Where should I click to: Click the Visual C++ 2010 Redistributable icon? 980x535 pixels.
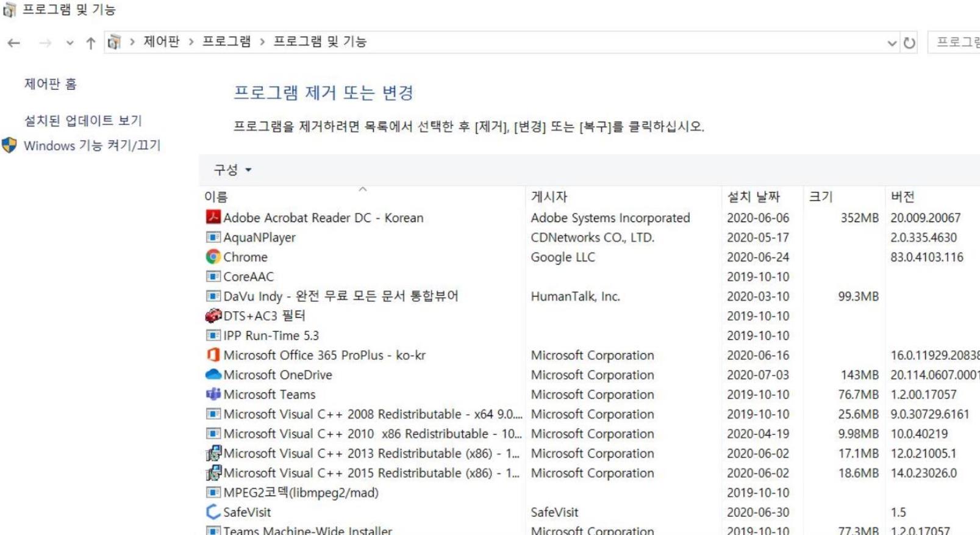point(213,434)
